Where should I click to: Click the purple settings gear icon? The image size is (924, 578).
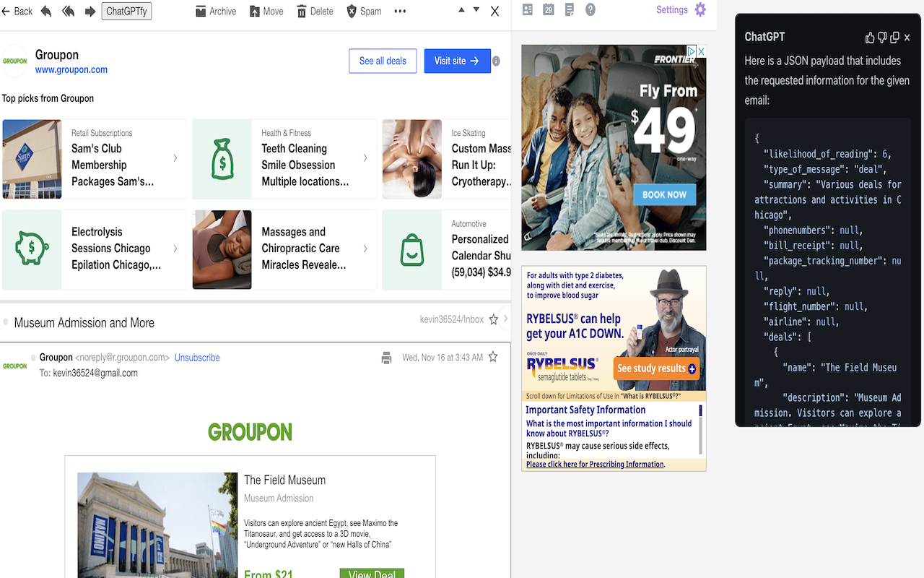(700, 10)
